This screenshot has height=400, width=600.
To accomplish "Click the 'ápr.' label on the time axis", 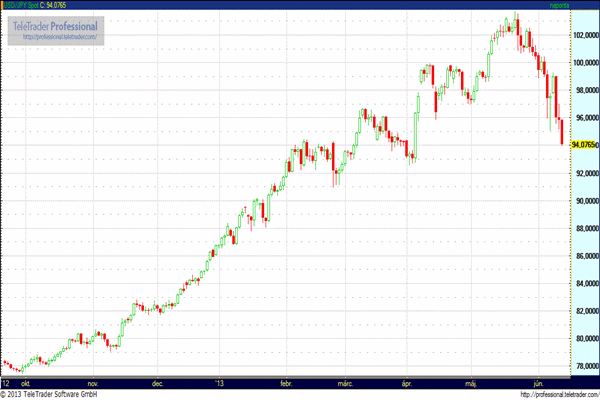I will (x=406, y=381).
